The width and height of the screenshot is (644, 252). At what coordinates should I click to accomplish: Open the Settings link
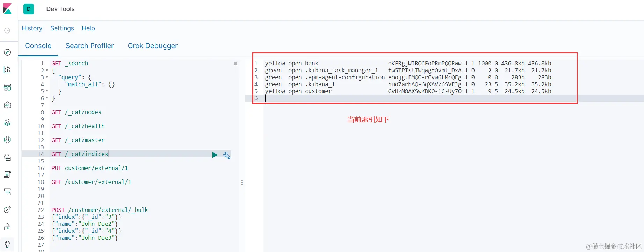click(x=62, y=28)
